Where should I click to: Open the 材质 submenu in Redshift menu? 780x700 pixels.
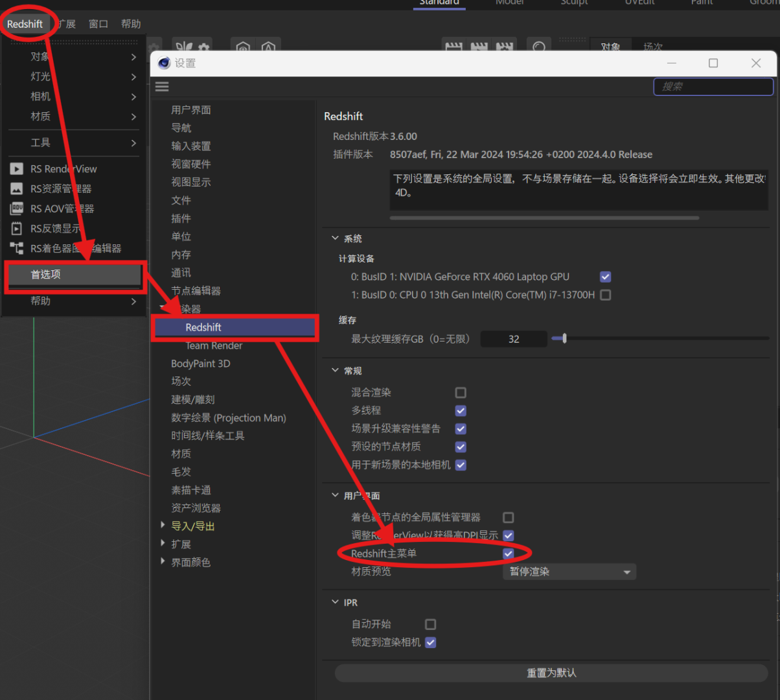pos(74,117)
